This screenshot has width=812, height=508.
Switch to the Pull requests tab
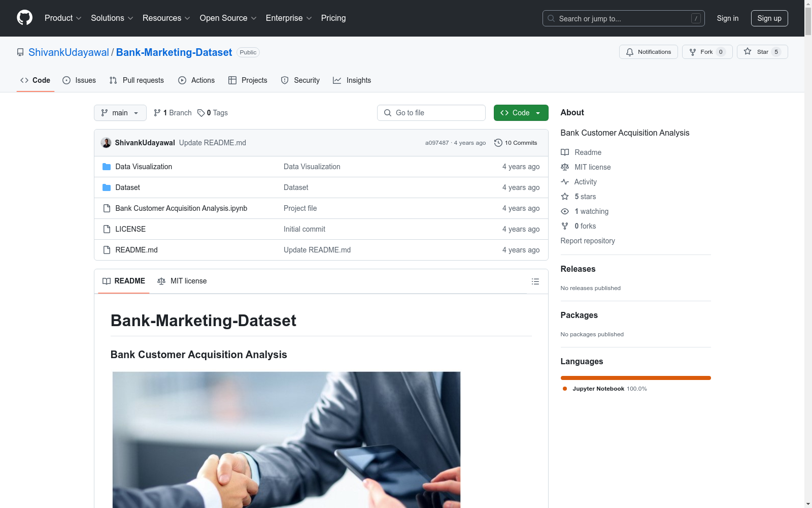(137, 80)
